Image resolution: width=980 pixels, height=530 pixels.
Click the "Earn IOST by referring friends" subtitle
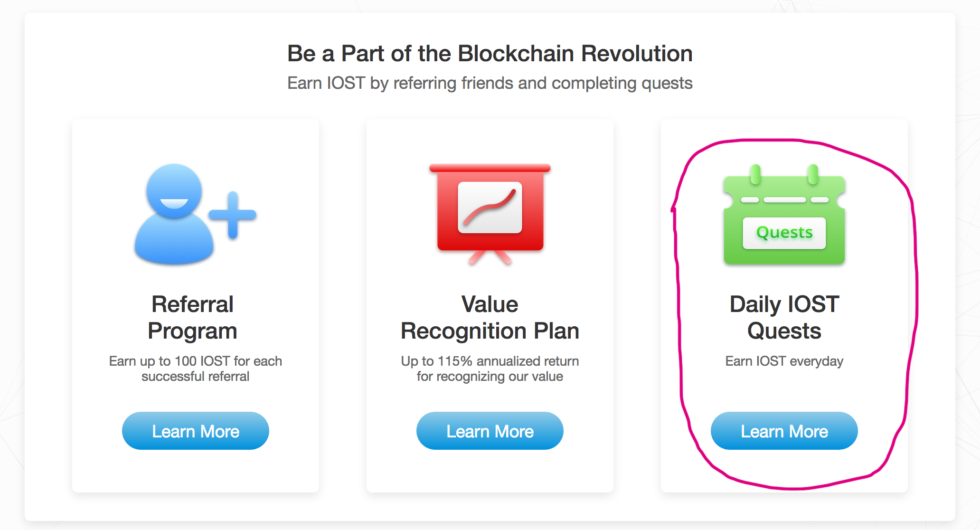click(x=490, y=83)
